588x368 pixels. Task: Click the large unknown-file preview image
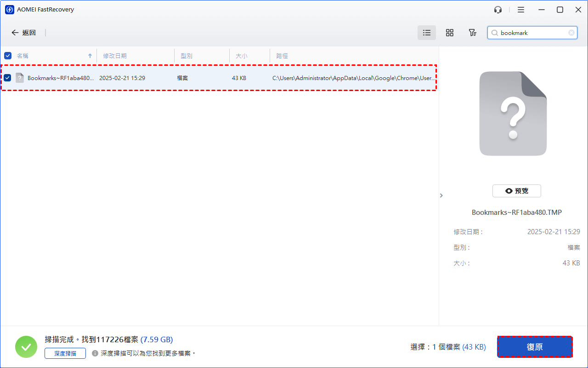[x=513, y=114]
